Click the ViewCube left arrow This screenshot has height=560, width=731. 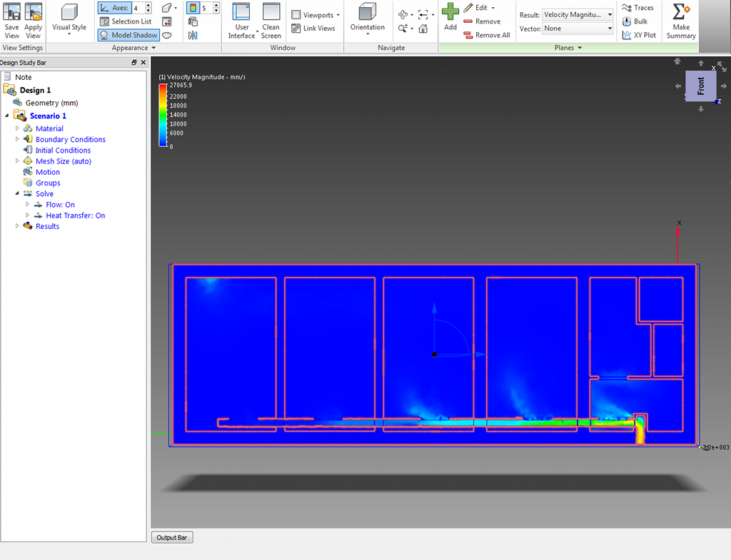coord(678,86)
